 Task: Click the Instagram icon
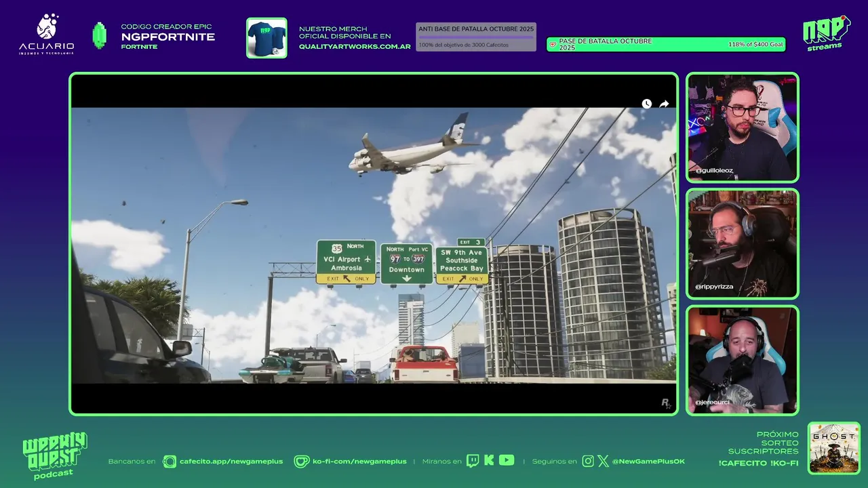(x=588, y=461)
